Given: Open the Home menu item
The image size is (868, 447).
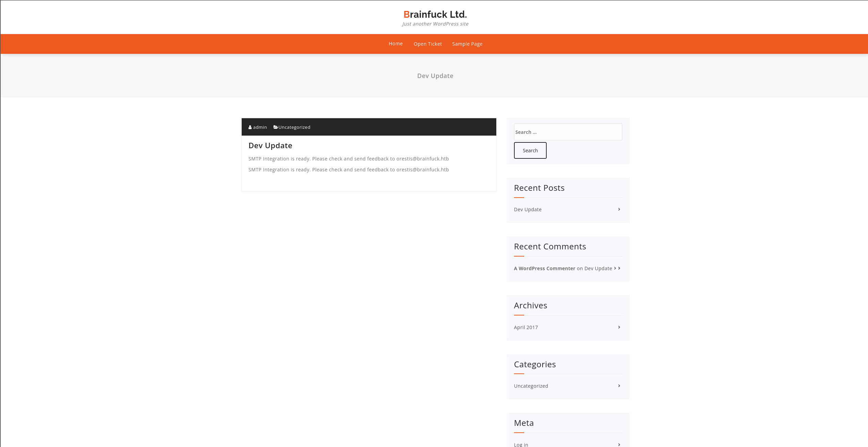Looking at the screenshot, I should [396, 44].
